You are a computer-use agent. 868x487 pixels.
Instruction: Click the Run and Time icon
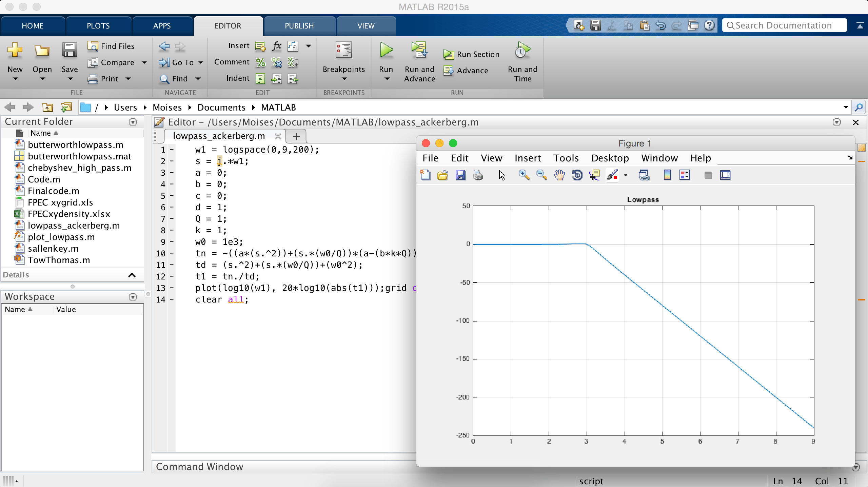click(522, 52)
